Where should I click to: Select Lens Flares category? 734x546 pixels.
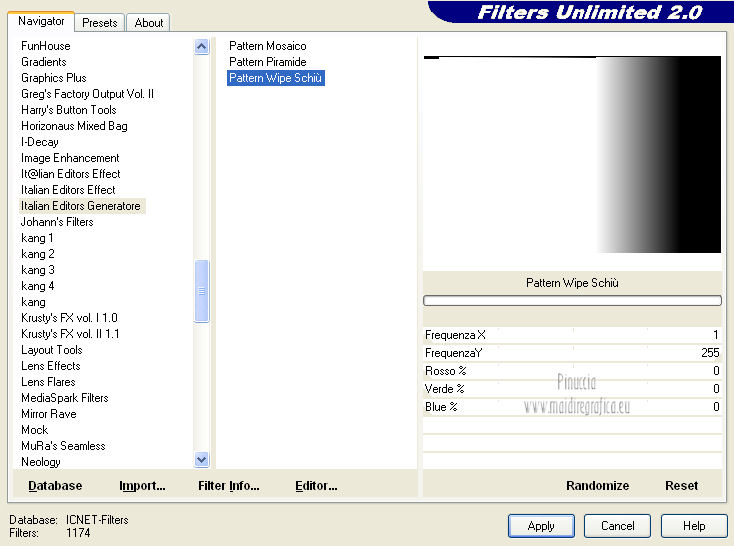(48, 382)
